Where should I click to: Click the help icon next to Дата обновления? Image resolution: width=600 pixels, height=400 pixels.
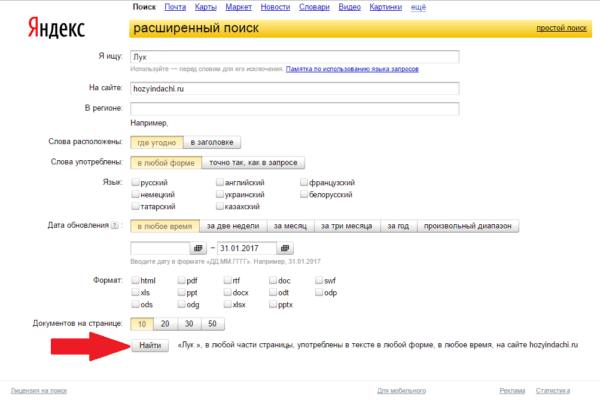(116, 227)
